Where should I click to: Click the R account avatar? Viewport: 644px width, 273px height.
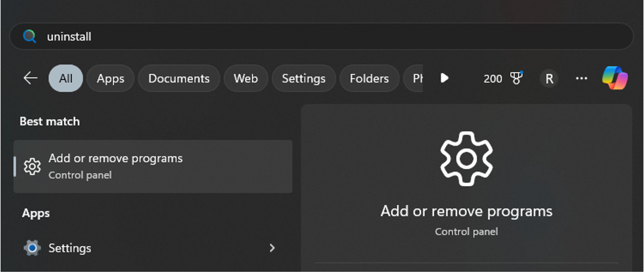549,78
